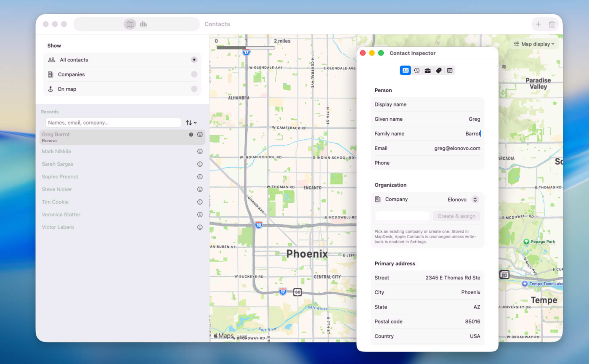589x364 pixels.
Task: Open the notes window tab in Inspector
Action: click(x=450, y=71)
